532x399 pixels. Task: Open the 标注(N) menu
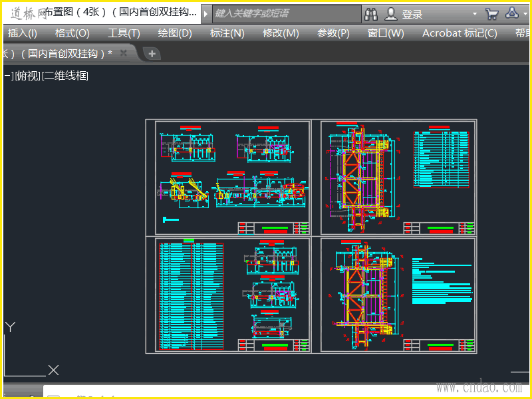click(x=227, y=33)
